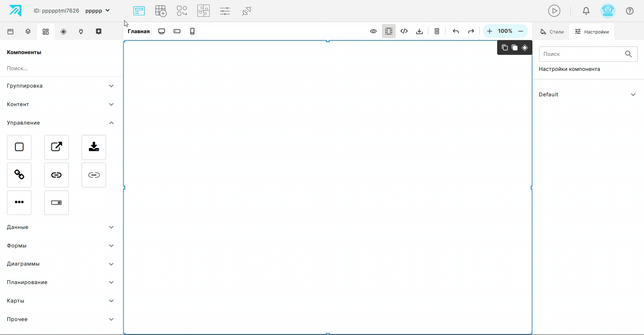Collapse the Управление section
The image size is (644, 335).
coord(61,123)
